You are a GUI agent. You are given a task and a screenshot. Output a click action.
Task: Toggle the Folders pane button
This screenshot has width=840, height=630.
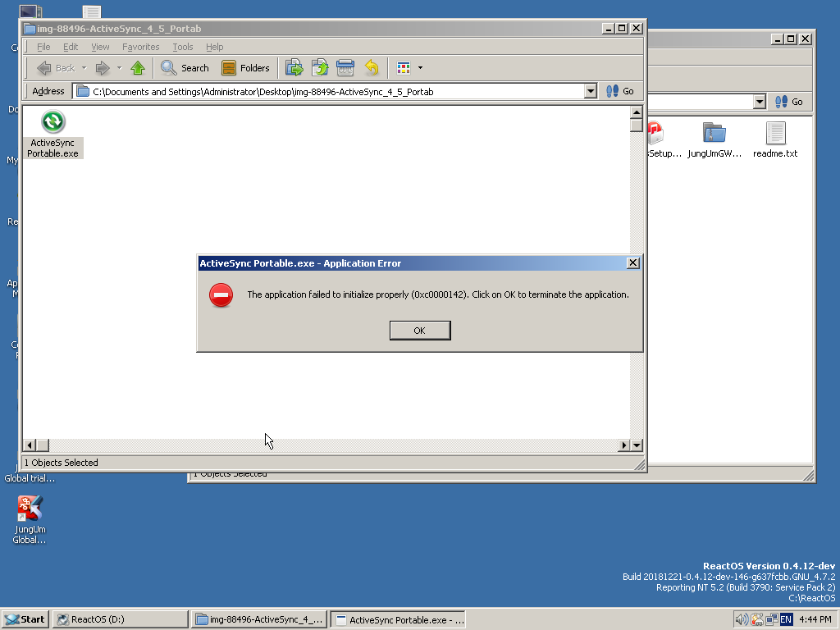coord(245,68)
